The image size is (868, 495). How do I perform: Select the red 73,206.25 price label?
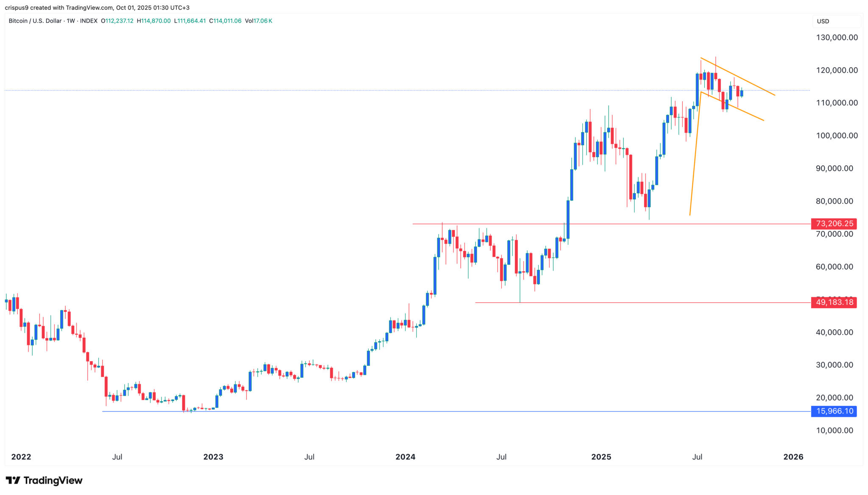833,223
